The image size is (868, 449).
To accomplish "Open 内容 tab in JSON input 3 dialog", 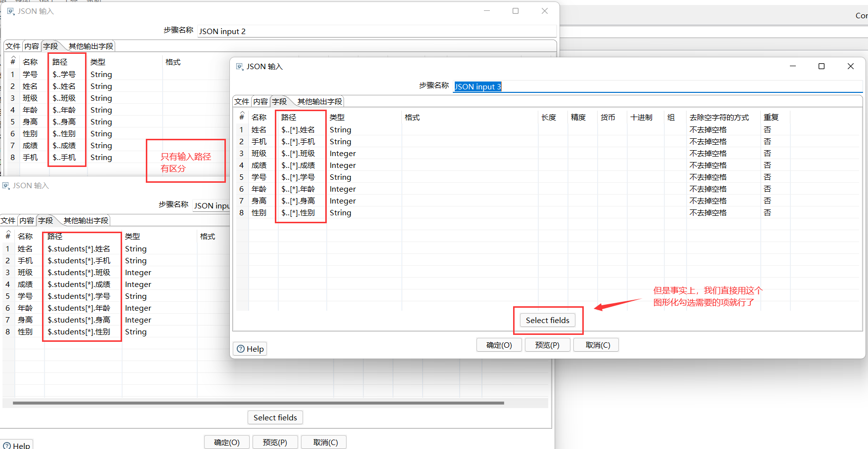I will pyautogui.click(x=260, y=101).
